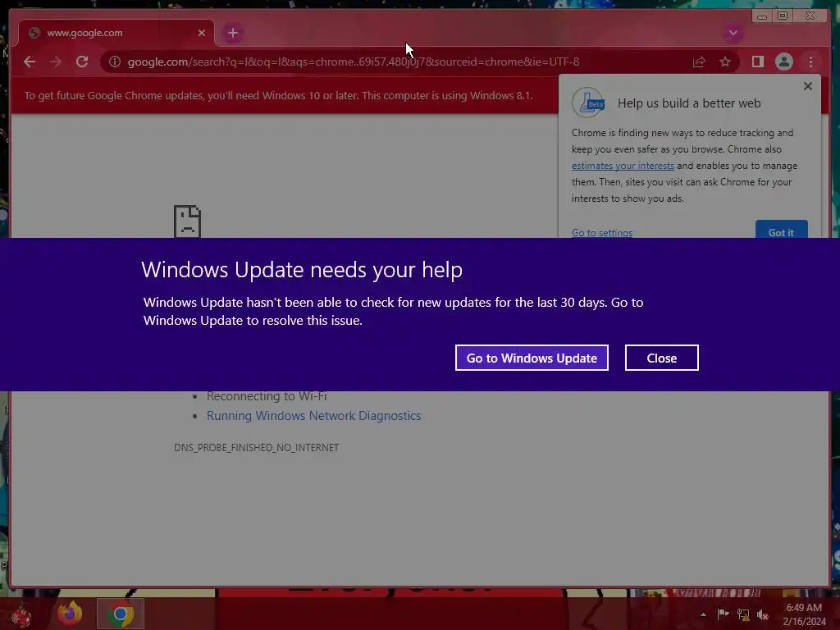Click the sad page error icon
The width and height of the screenshot is (840, 630).
pyautogui.click(x=187, y=221)
